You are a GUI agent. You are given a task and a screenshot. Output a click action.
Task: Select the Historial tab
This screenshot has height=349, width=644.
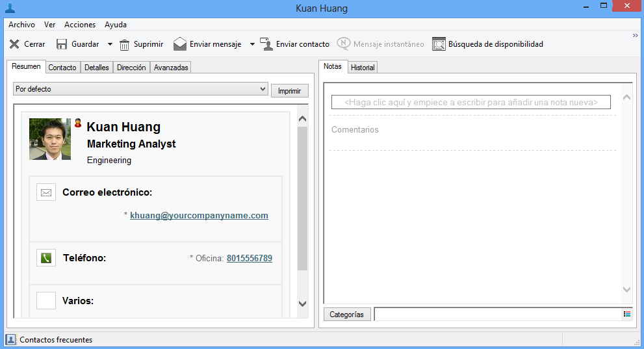(363, 68)
